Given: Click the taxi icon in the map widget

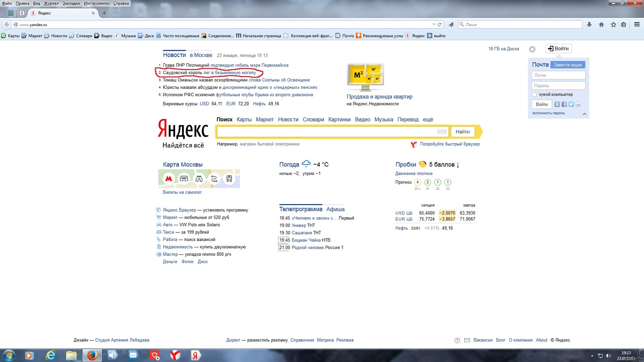Looking at the screenshot, I should pos(184,179).
